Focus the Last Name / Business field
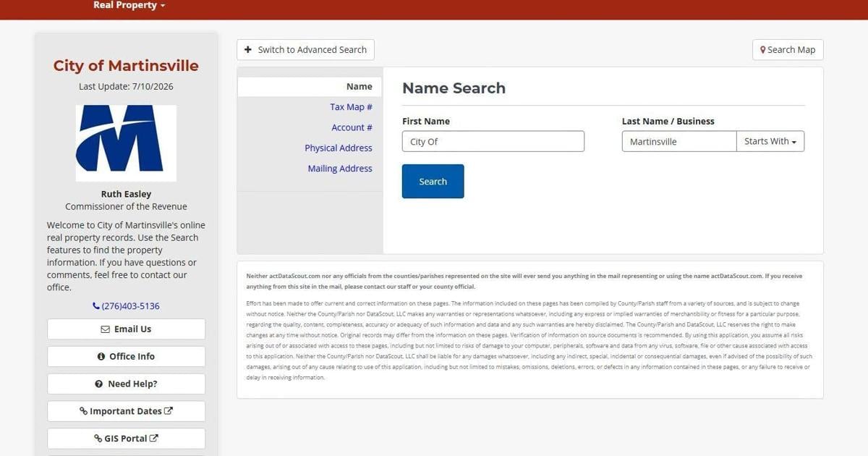 (679, 141)
